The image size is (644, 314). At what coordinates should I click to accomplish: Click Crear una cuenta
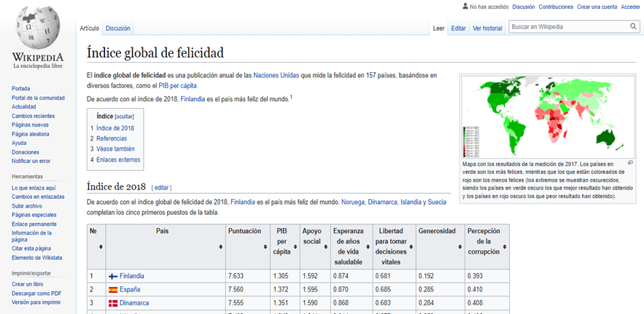point(597,7)
